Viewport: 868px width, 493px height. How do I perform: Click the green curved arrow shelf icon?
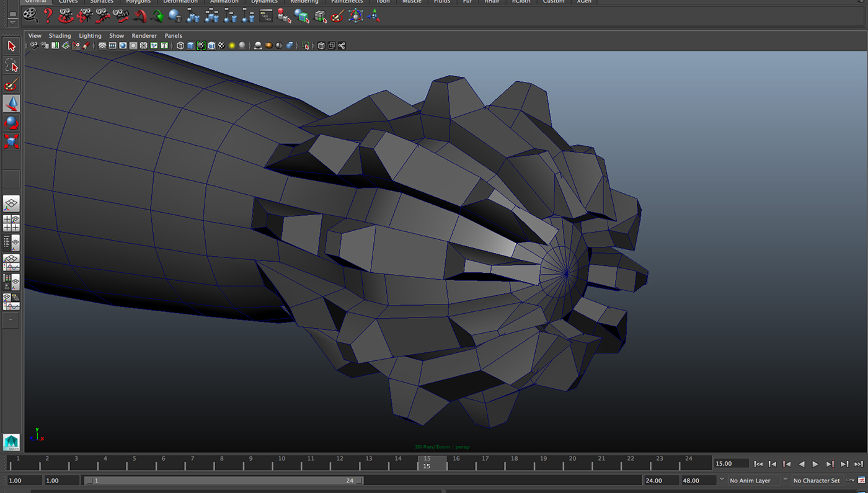tap(157, 16)
